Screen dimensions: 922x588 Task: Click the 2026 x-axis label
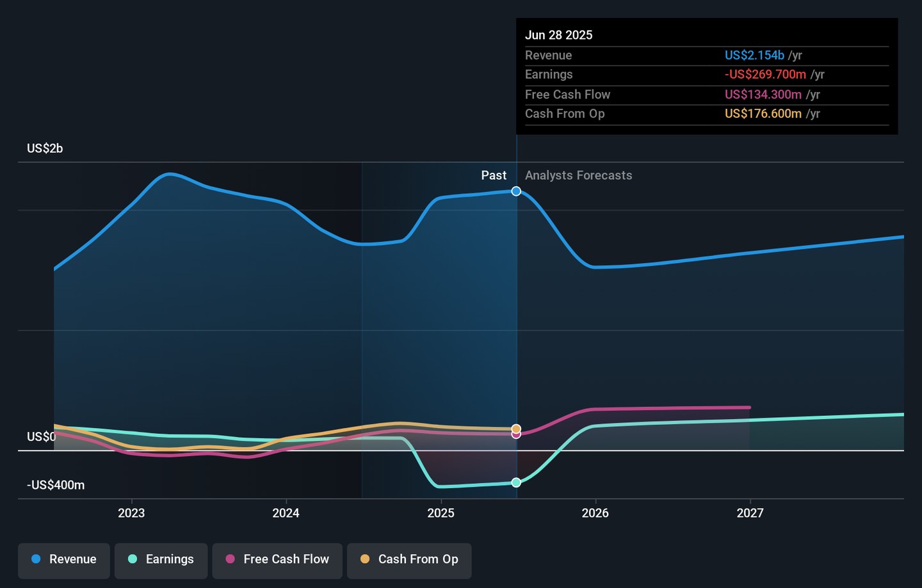coord(595,513)
